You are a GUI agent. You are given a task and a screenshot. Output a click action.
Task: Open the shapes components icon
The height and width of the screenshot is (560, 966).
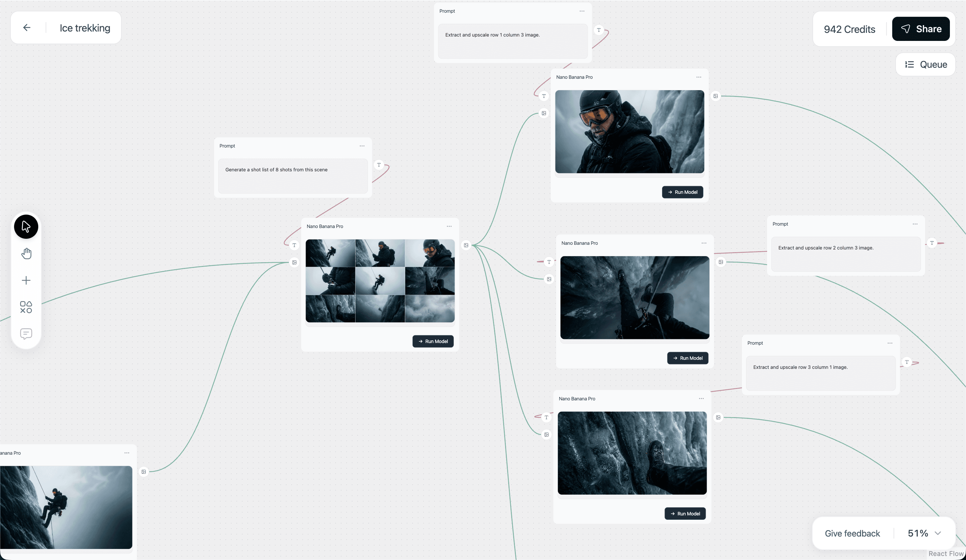point(26,307)
